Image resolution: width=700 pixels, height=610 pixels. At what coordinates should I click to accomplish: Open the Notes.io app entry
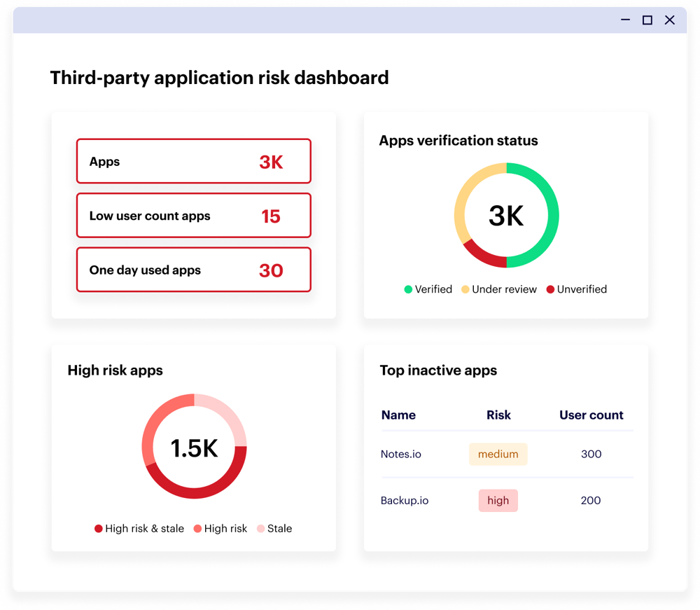[400, 454]
